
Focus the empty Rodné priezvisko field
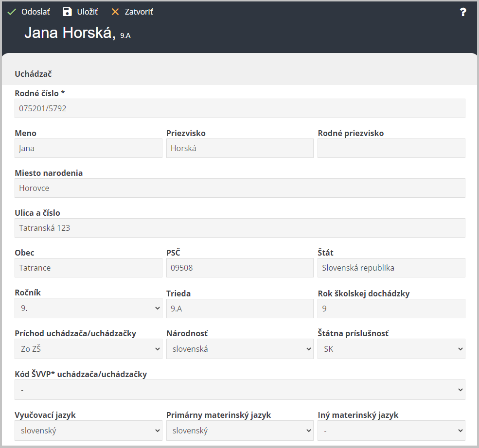[x=391, y=148]
